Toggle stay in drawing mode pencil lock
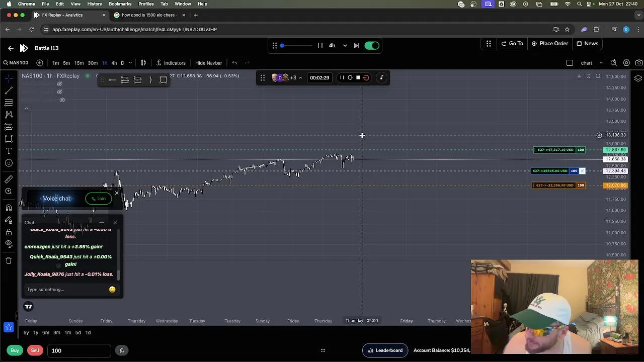The image size is (644, 362). pyautogui.click(x=9, y=220)
